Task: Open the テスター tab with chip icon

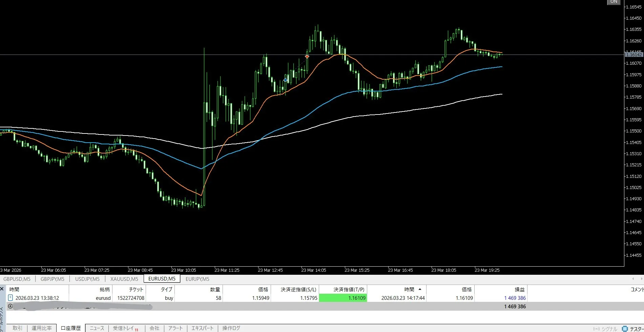Action: 633,329
